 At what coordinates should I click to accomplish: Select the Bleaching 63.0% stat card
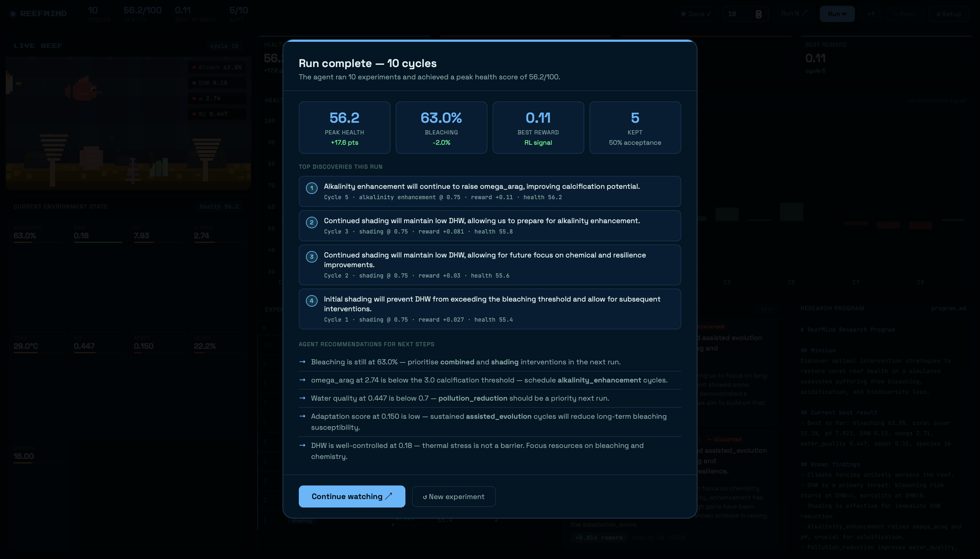(441, 128)
